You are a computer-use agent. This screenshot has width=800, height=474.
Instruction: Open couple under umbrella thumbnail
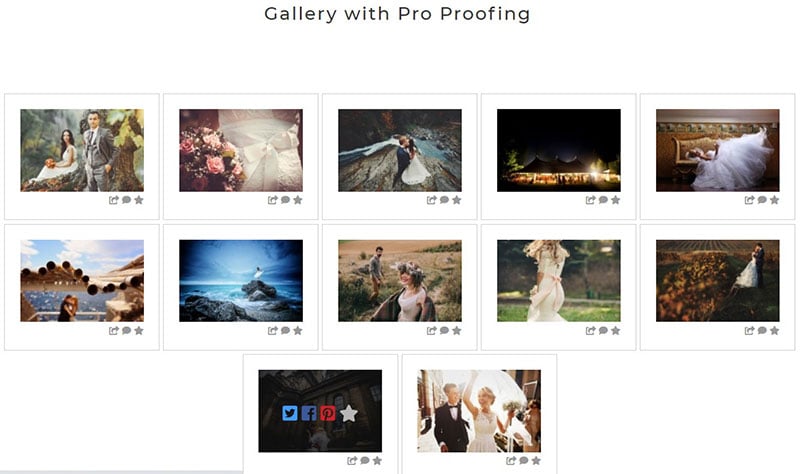479,411
